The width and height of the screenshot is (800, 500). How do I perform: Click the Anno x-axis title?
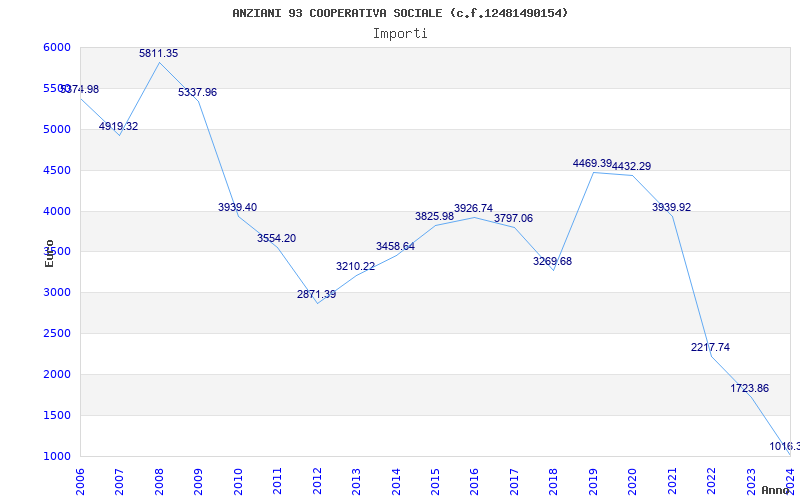tap(776, 490)
